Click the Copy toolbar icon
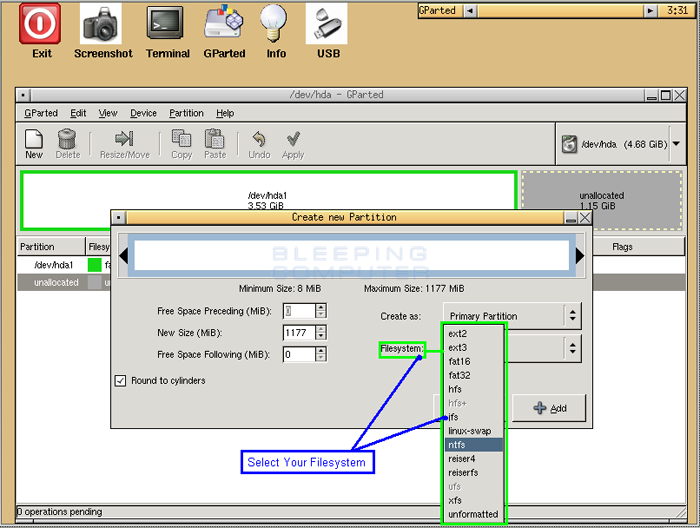700x528 pixels. pos(181,138)
